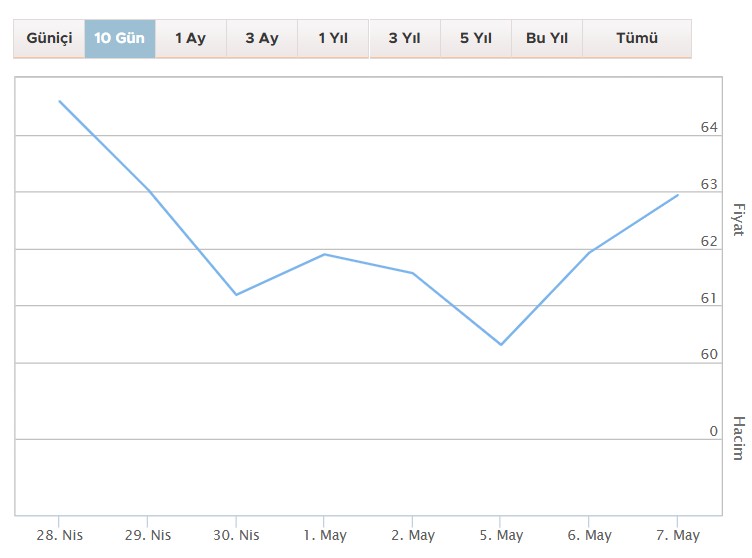Click the final data point, above 7. May

(678, 195)
